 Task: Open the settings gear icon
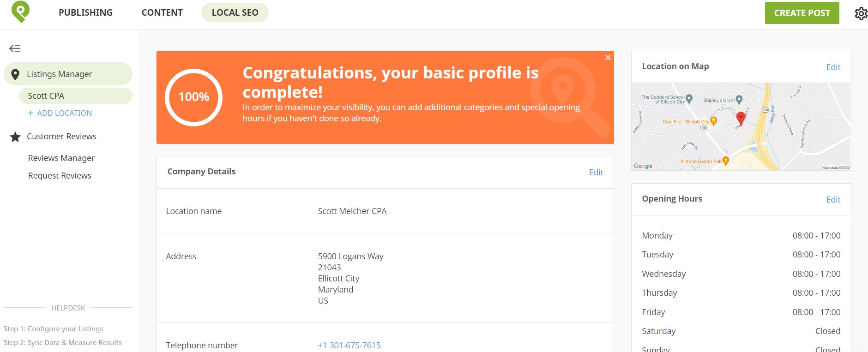pyautogui.click(x=861, y=13)
